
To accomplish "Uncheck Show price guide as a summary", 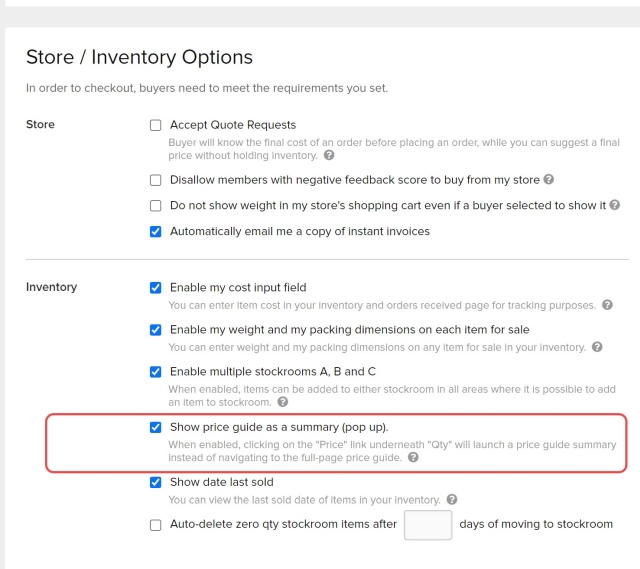I will pyautogui.click(x=155, y=427).
